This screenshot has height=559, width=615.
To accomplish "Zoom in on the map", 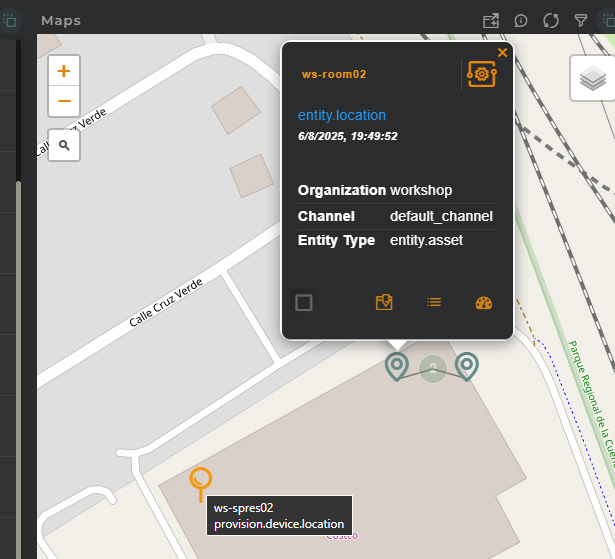I will tap(64, 71).
